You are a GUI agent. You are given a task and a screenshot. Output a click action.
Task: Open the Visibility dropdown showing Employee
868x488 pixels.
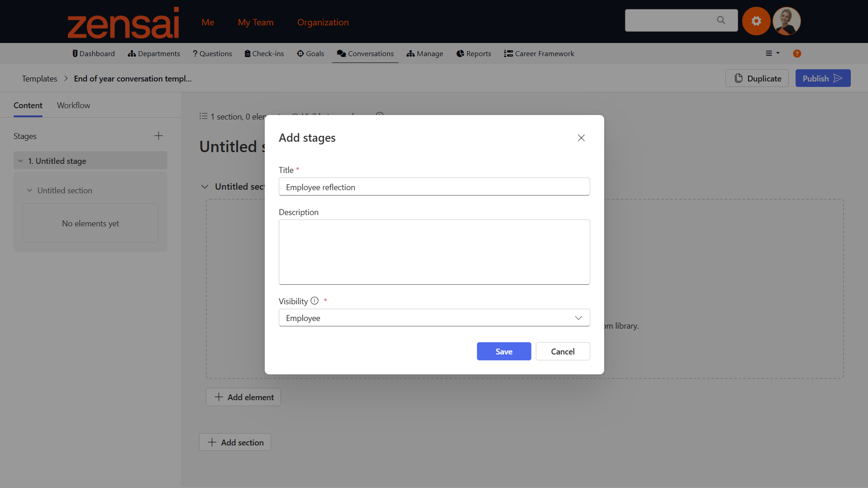[x=434, y=318]
